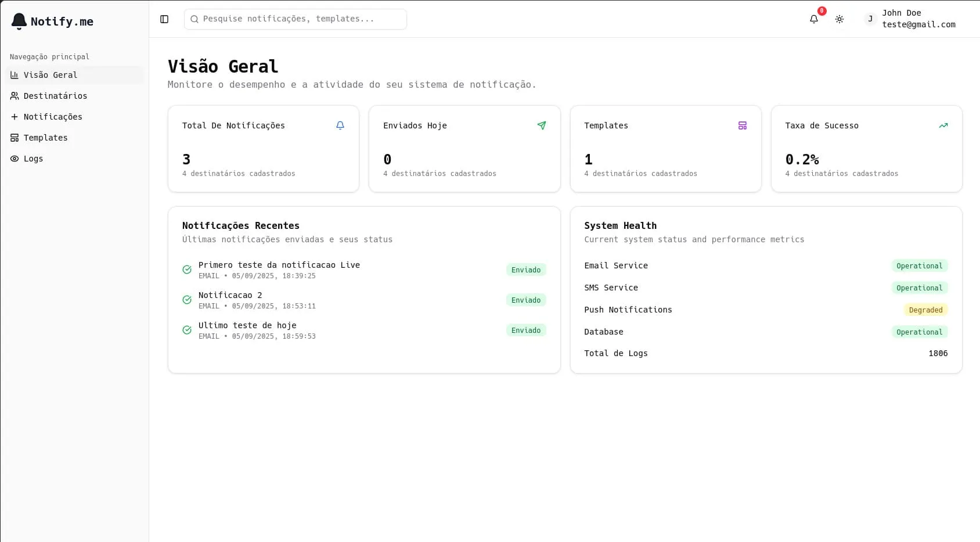Go to Destinatários page
Viewport: 980px width, 542px height.
[x=74, y=96]
